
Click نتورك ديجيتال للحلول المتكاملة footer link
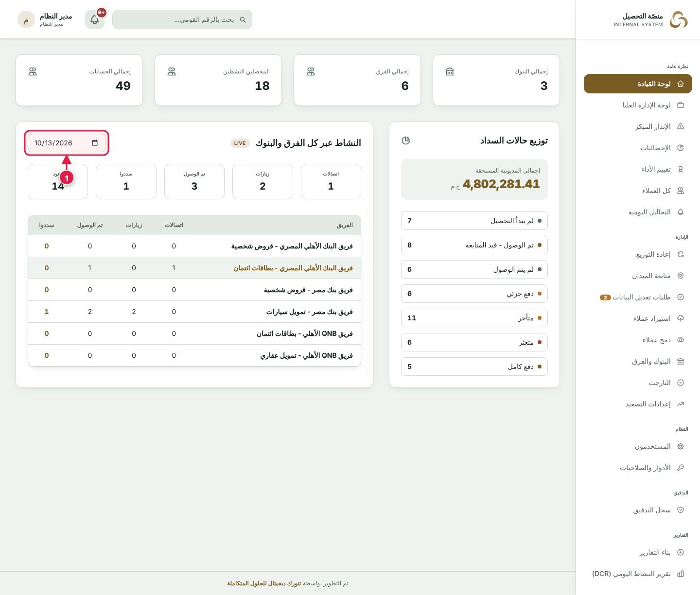(264, 583)
